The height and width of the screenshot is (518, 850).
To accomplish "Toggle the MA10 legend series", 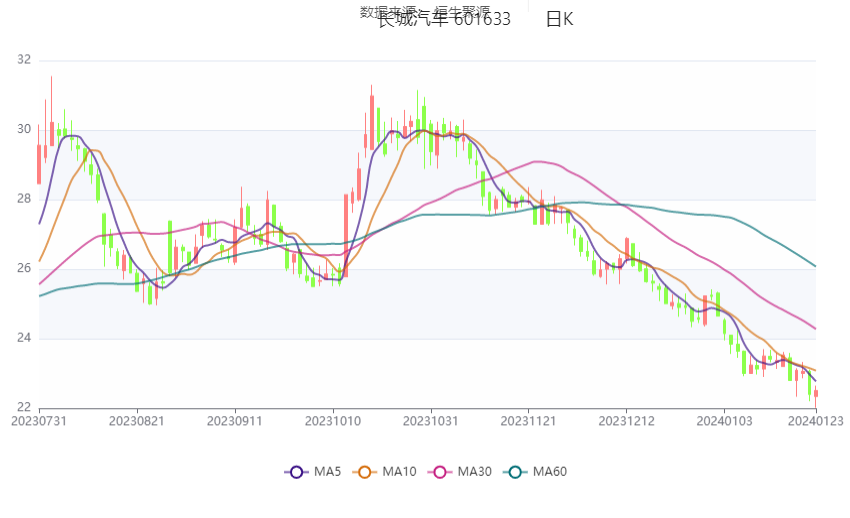I will (384, 472).
